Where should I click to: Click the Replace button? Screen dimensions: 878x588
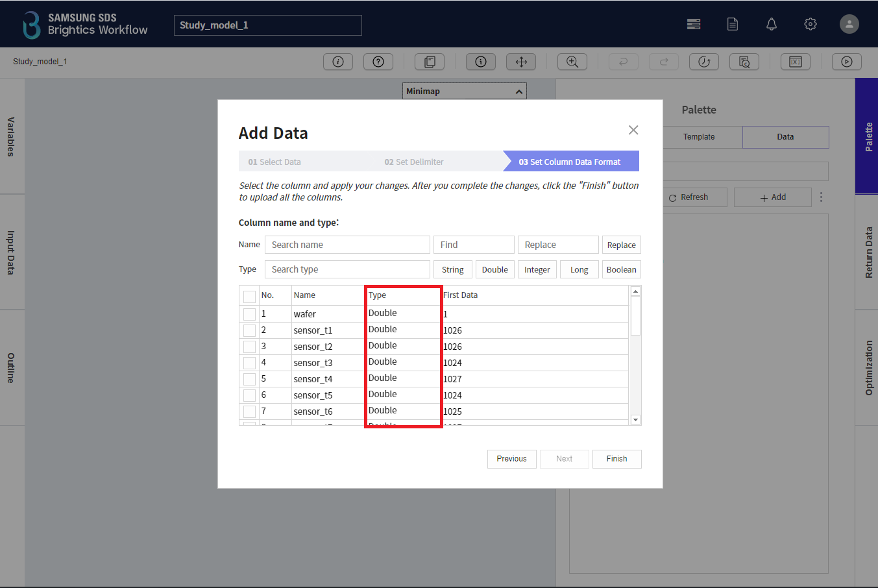tap(622, 245)
